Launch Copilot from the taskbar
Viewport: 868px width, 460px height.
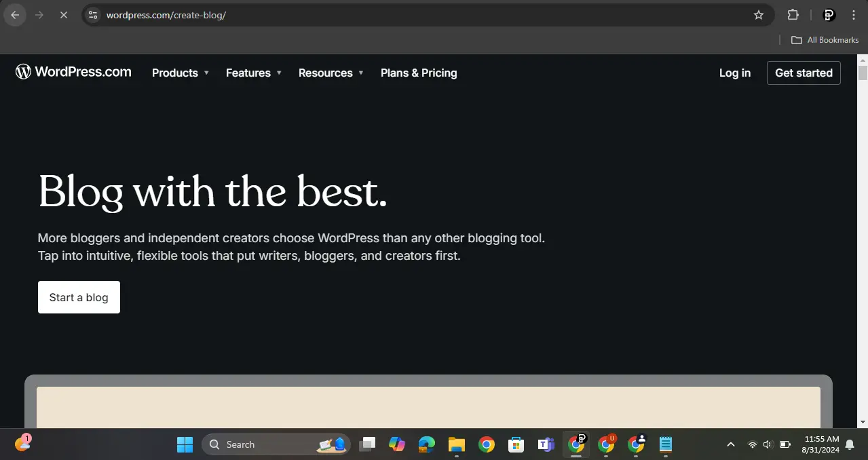coord(397,444)
